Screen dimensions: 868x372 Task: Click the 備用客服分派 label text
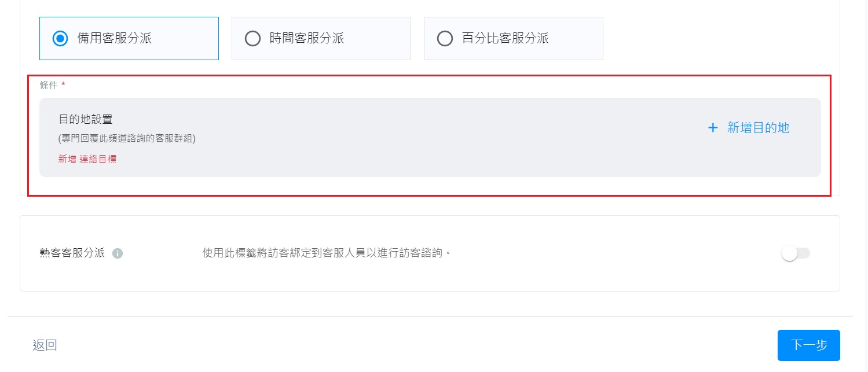pos(115,39)
